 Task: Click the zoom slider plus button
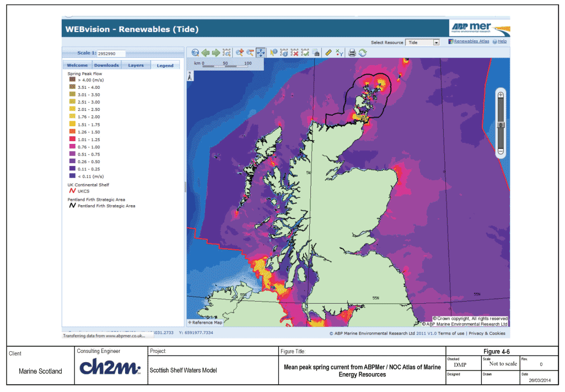click(x=501, y=95)
